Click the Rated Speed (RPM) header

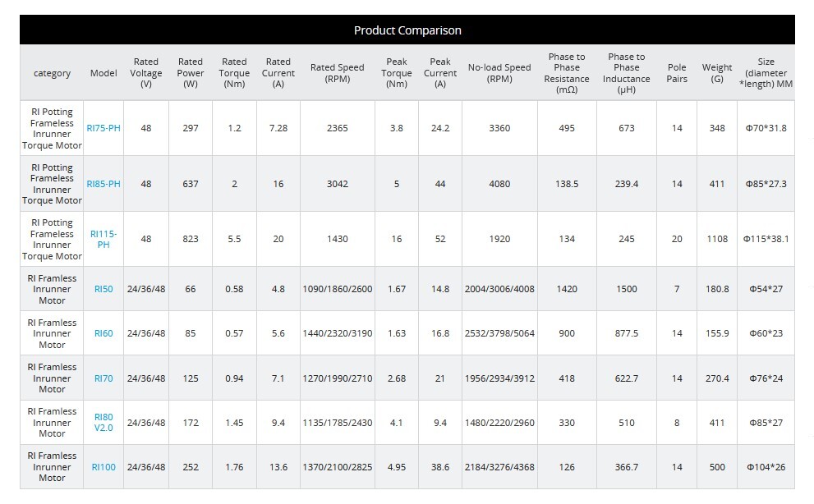click(338, 73)
